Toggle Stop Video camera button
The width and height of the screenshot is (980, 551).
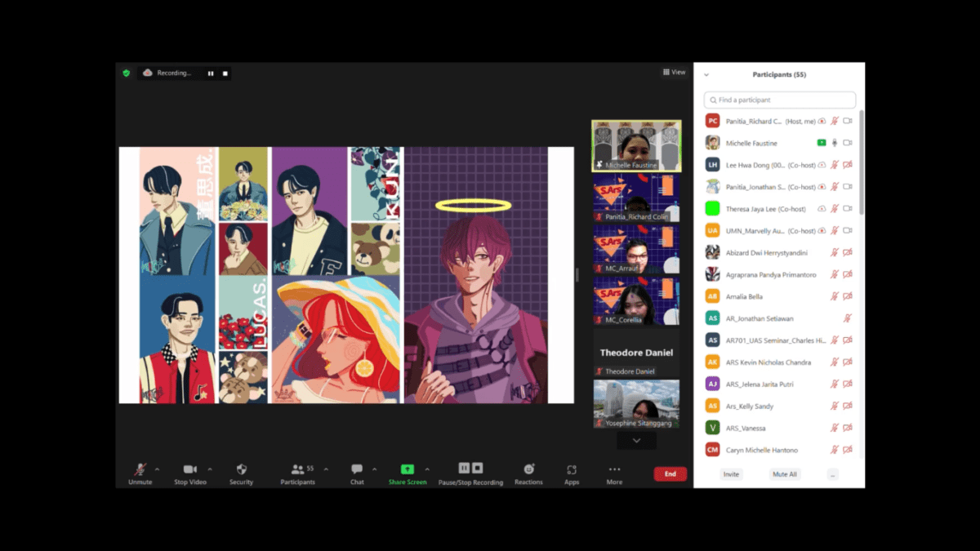[190, 470]
